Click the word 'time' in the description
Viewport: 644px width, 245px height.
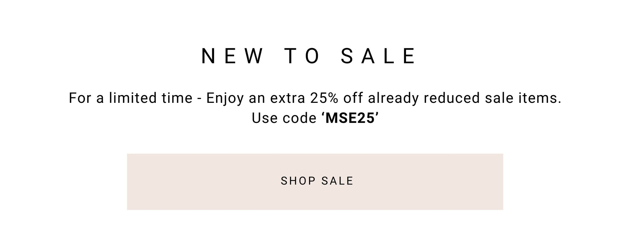177,98
